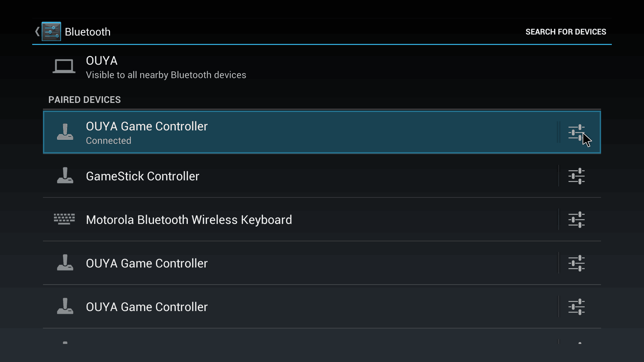Screen dimensions: 644x362
Task: Click SEARCH FOR DEVICES
Action: tap(566, 32)
